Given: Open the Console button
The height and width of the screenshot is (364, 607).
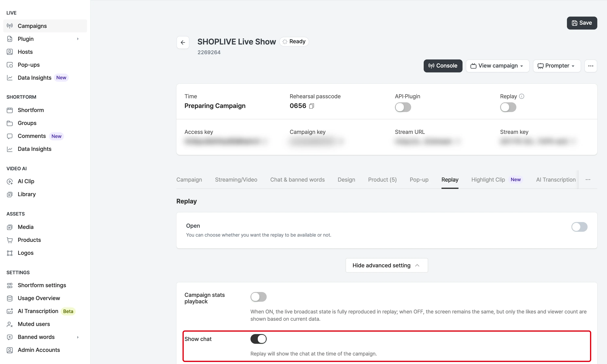Looking at the screenshot, I should pyautogui.click(x=443, y=66).
